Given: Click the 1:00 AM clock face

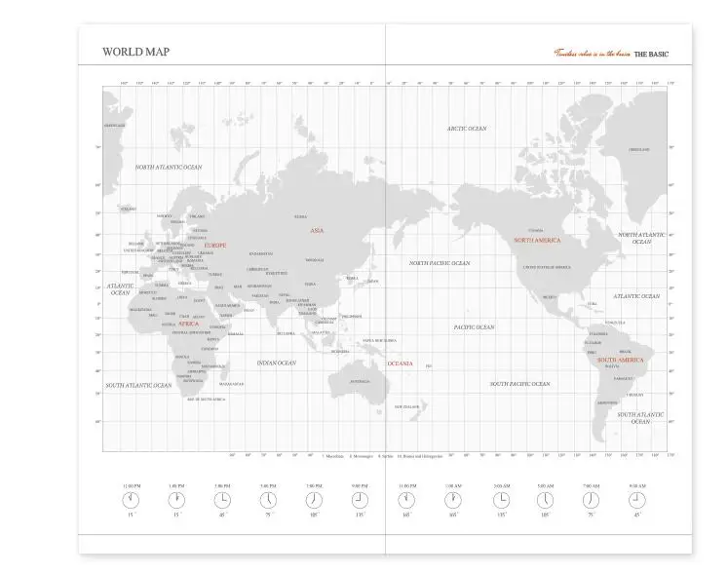Looking at the screenshot, I should pos(453,500).
